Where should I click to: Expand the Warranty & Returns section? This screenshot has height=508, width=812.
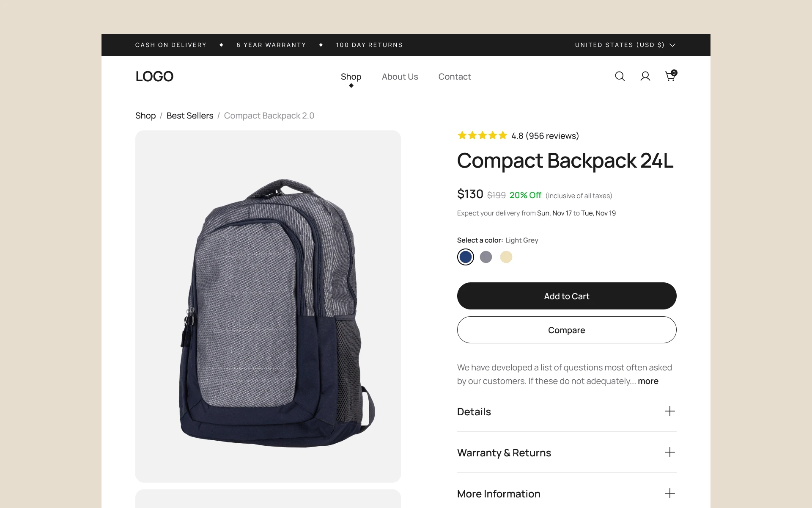(566, 453)
